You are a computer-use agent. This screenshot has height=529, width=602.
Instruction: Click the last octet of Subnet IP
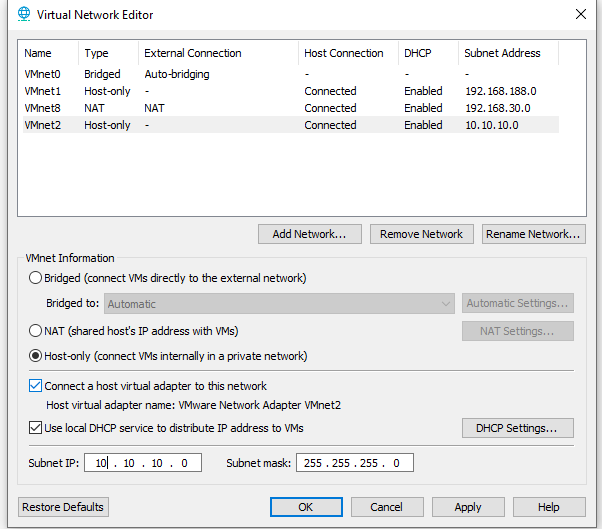pyautogui.click(x=184, y=463)
